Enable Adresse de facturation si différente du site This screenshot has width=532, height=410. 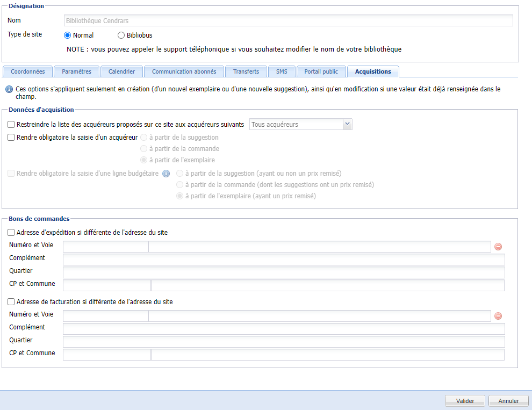tap(10, 301)
